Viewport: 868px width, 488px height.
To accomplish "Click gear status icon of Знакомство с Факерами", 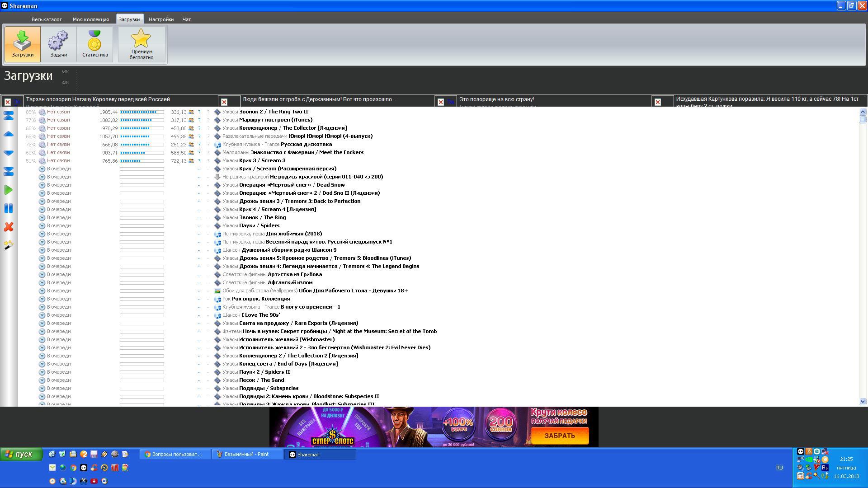I will 42,153.
